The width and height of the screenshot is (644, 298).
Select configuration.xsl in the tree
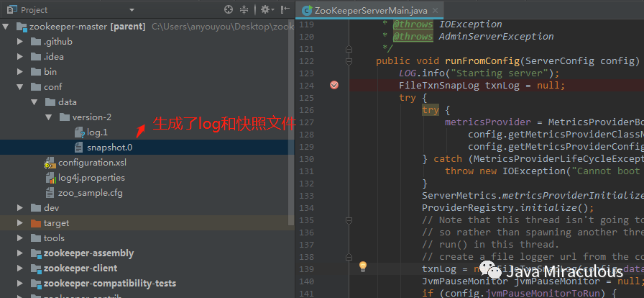[x=93, y=163]
